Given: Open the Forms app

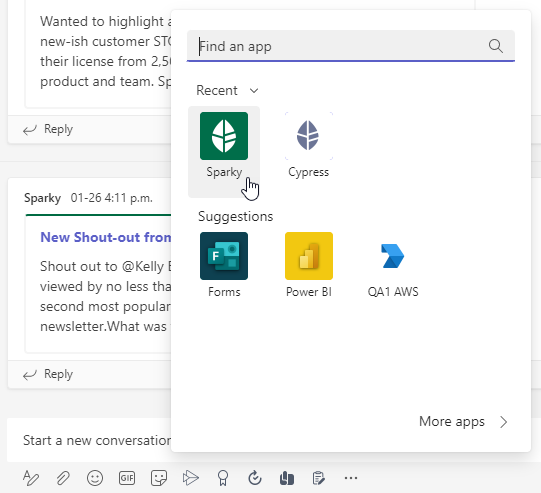Looking at the screenshot, I should pos(224,265).
